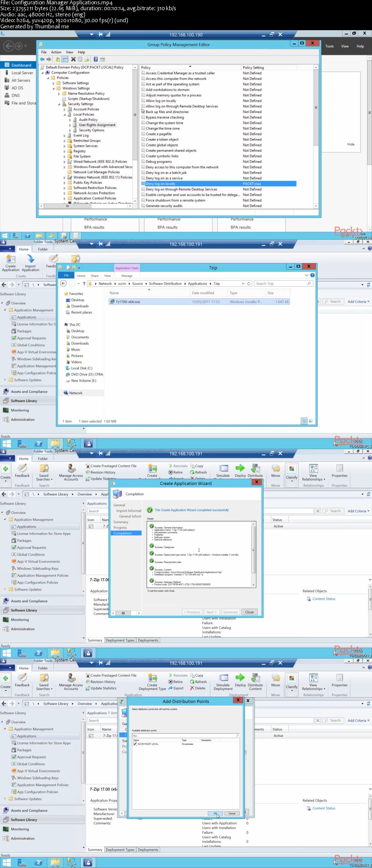Switch to details view icon in 7zip status bar
The height and width of the screenshot is (868, 372).
(x=304, y=421)
